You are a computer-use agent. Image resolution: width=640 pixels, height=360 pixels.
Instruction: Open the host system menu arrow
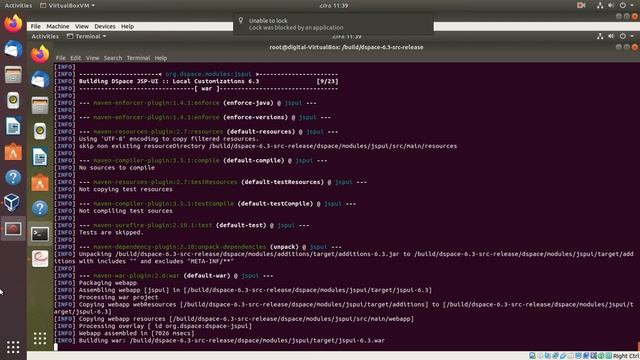632,5
